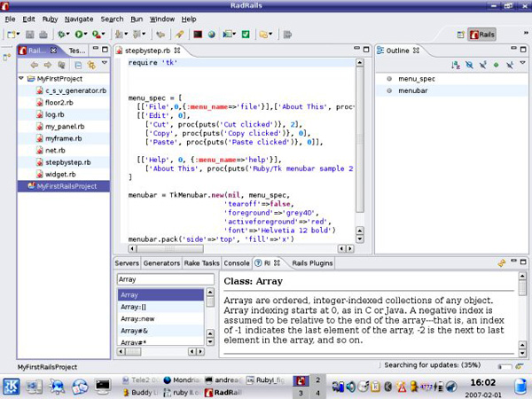Click the Open Perspective icon beside Rails
532x399 pixels.
[460, 35]
